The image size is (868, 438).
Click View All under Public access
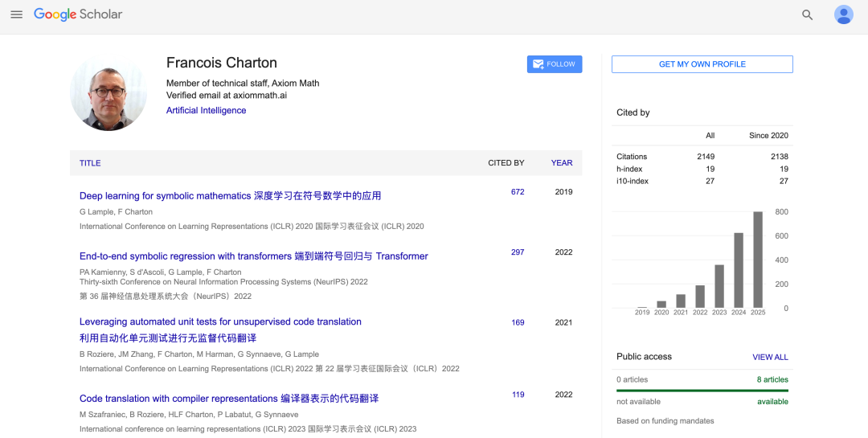click(770, 357)
